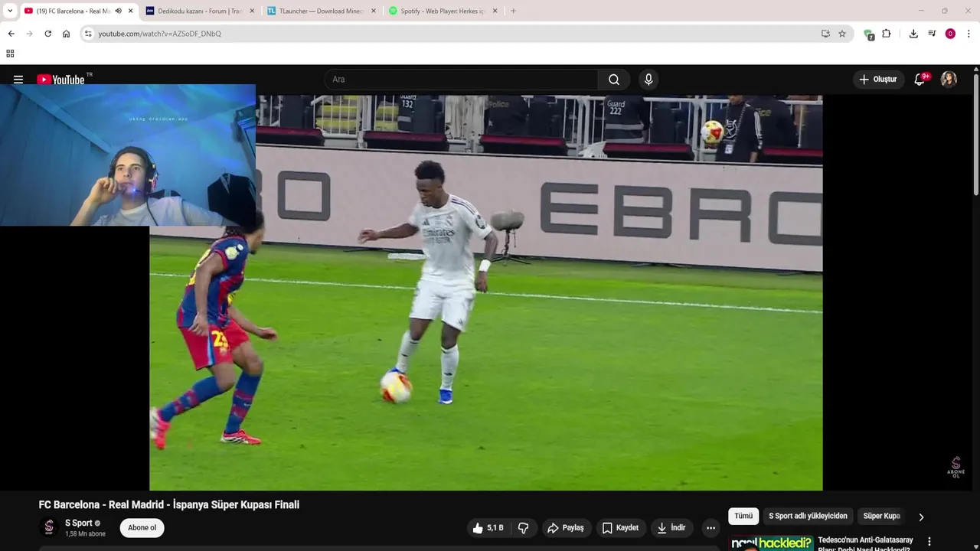Open the YouTube account avatar menu
This screenshot has width=980, height=551.
click(949, 80)
